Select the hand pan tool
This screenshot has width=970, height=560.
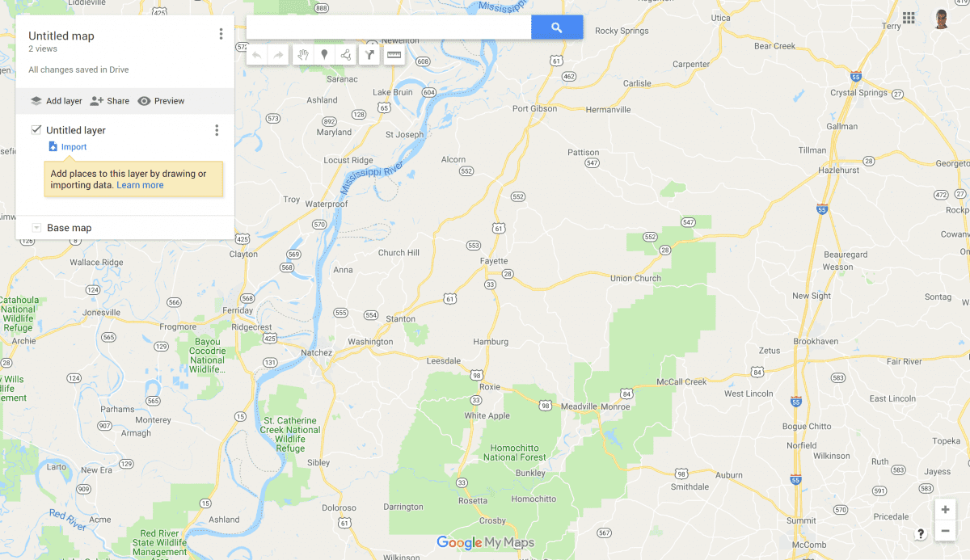(x=303, y=55)
